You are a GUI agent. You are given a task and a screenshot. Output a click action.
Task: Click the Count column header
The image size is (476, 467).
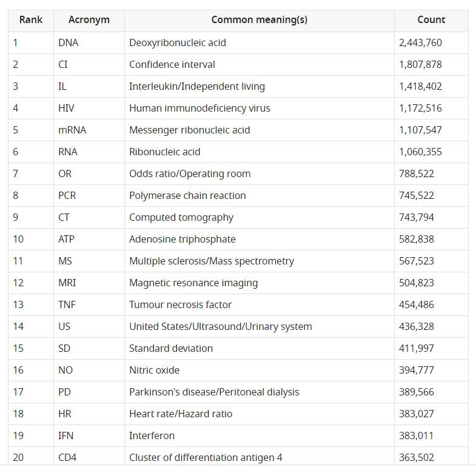coord(431,21)
